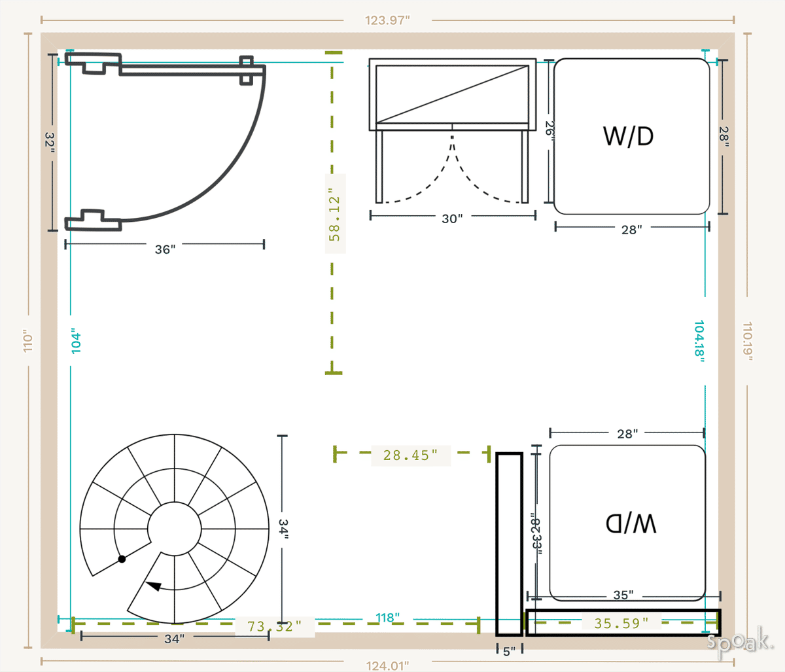Click the 5" wall thickness dimension
The width and height of the screenshot is (785, 672).
[509, 651]
